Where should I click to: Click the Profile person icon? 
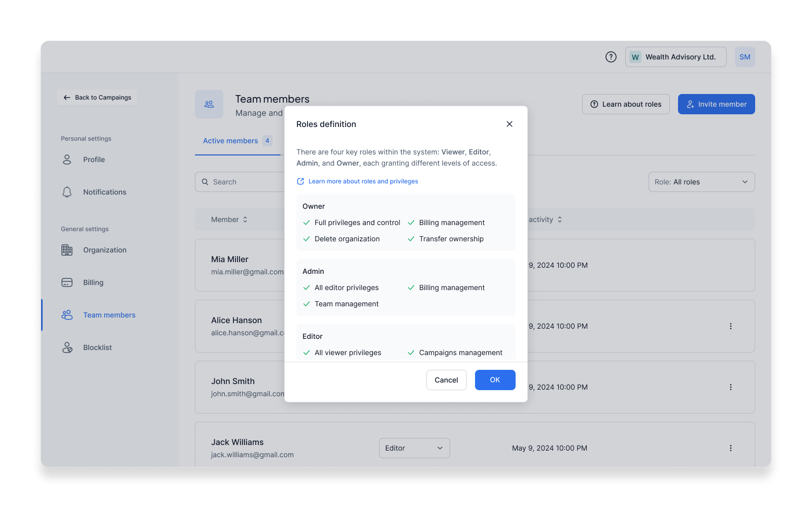[67, 160]
